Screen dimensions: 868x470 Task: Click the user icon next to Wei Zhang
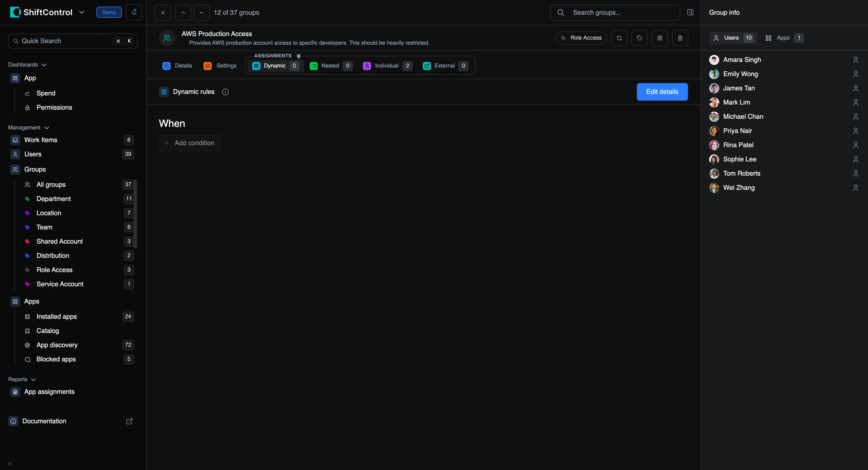856,188
